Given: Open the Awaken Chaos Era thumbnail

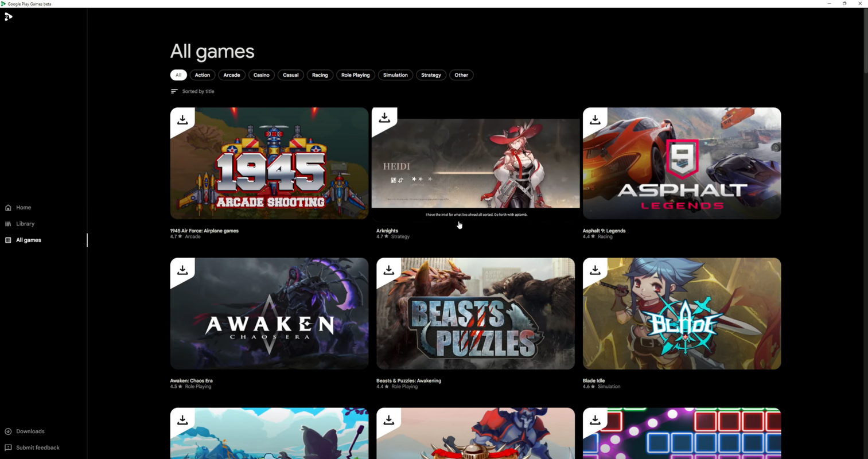Looking at the screenshot, I should coord(269,313).
